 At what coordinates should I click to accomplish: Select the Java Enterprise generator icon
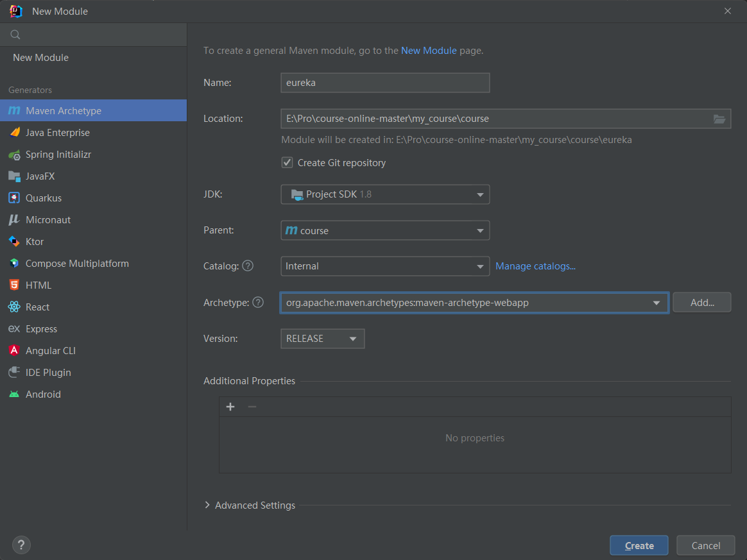tap(14, 133)
